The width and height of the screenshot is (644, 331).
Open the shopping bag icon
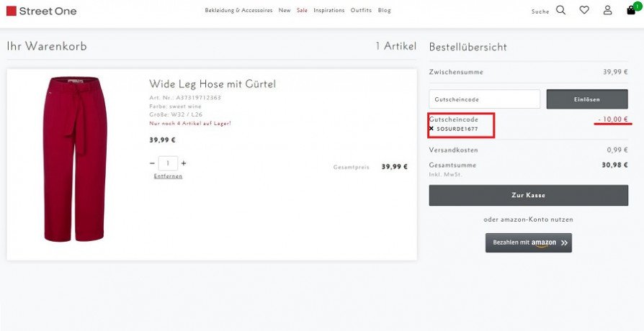[631, 10]
